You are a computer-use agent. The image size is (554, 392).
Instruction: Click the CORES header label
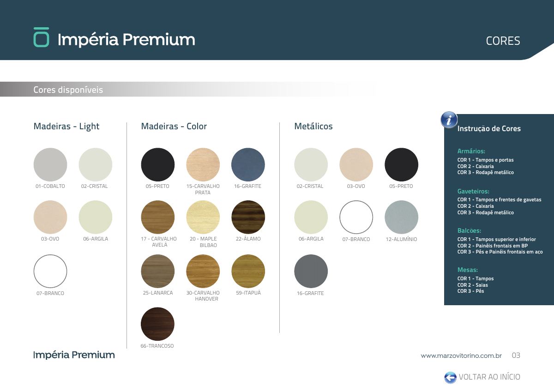coord(503,41)
